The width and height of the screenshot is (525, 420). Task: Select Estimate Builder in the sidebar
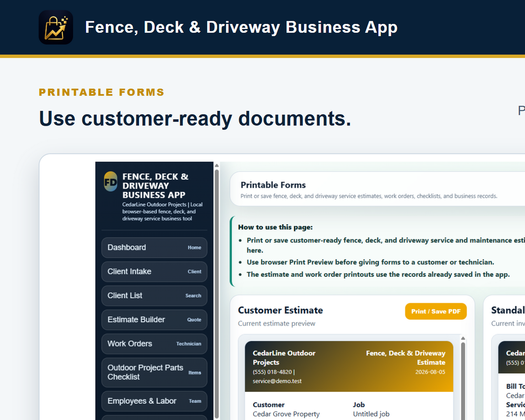coord(154,320)
